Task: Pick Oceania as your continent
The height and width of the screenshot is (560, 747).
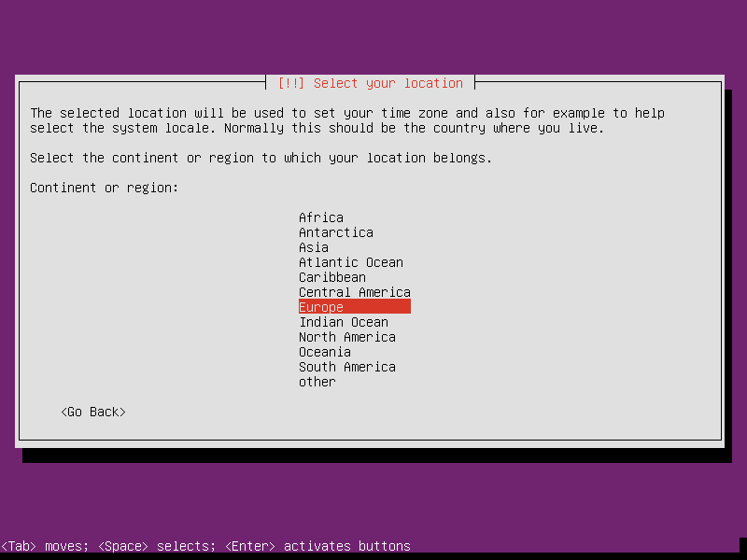Action: click(324, 352)
